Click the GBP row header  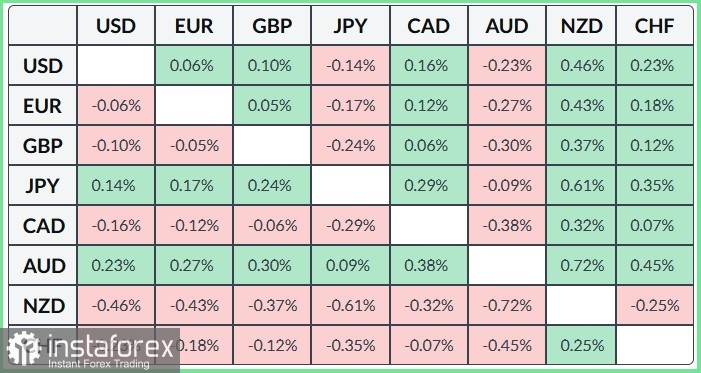[42, 146]
